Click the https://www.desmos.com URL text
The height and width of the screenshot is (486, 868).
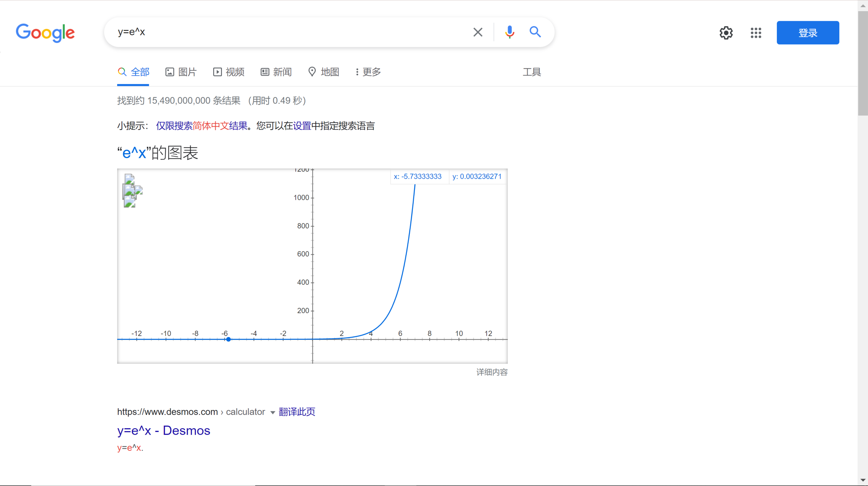[167, 412]
